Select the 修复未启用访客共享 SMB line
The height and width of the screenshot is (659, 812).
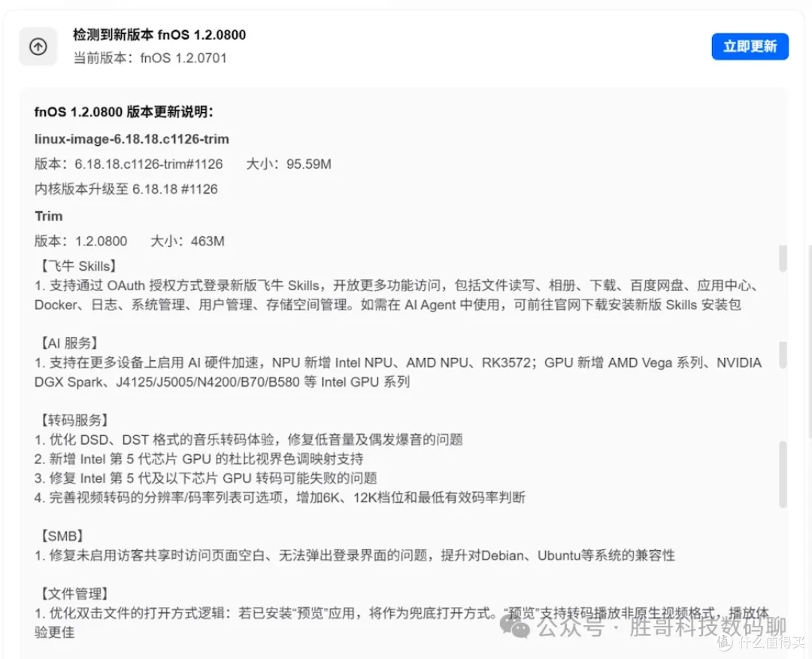tap(355, 555)
